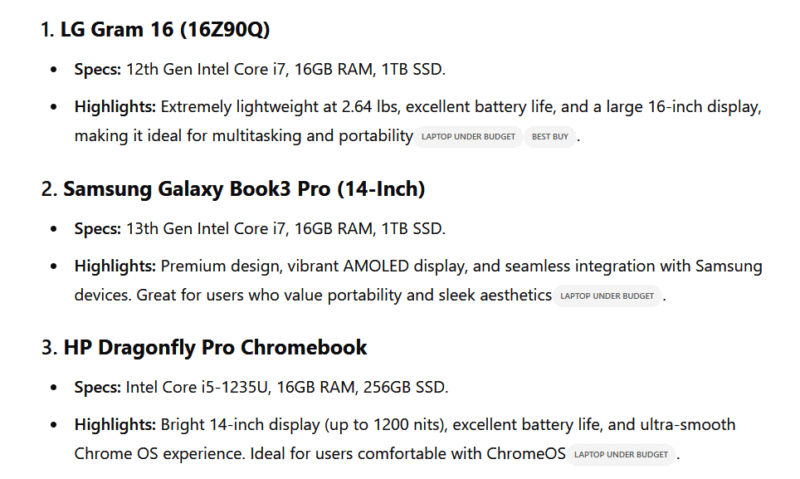Click the Highlights label under LG Gram 16
Screen dimensions: 800x479
[x=115, y=105]
